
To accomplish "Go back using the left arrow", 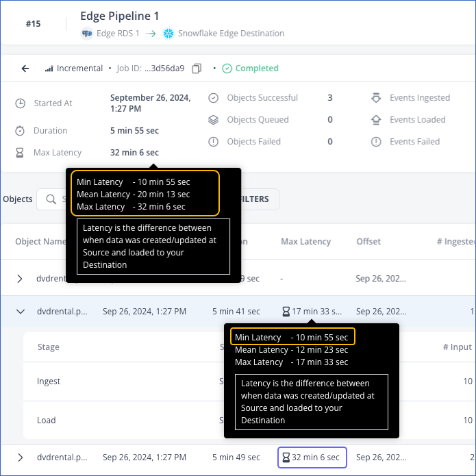I will [x=25, y=68].
